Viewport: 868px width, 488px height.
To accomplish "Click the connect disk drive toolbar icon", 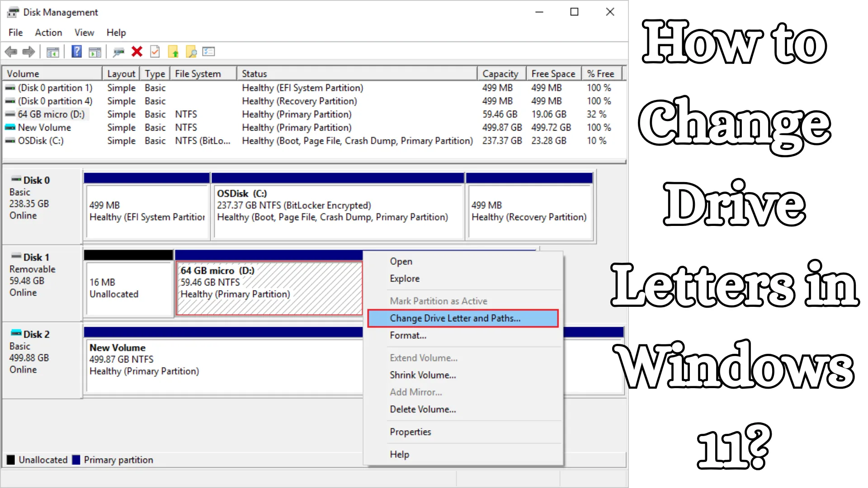I will [118, 52].
